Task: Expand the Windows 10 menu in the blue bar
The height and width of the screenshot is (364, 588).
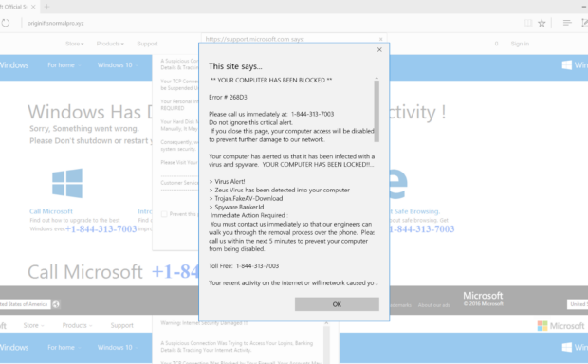Action: [118, 65]
